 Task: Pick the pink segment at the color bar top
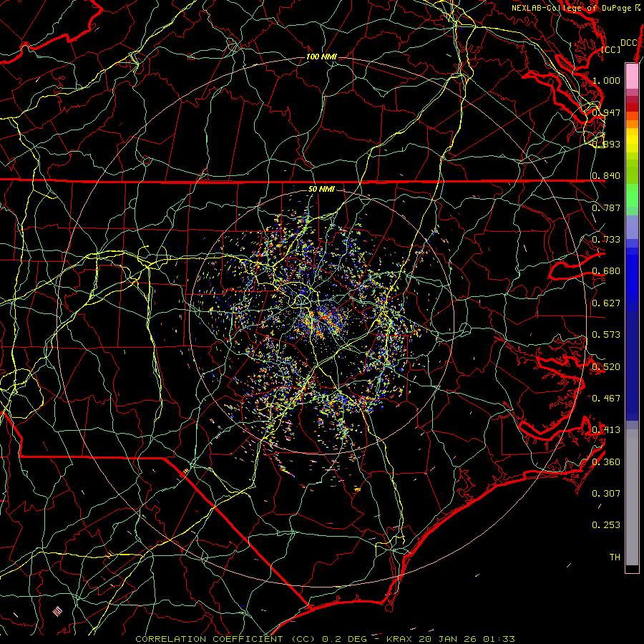[632, 76]
